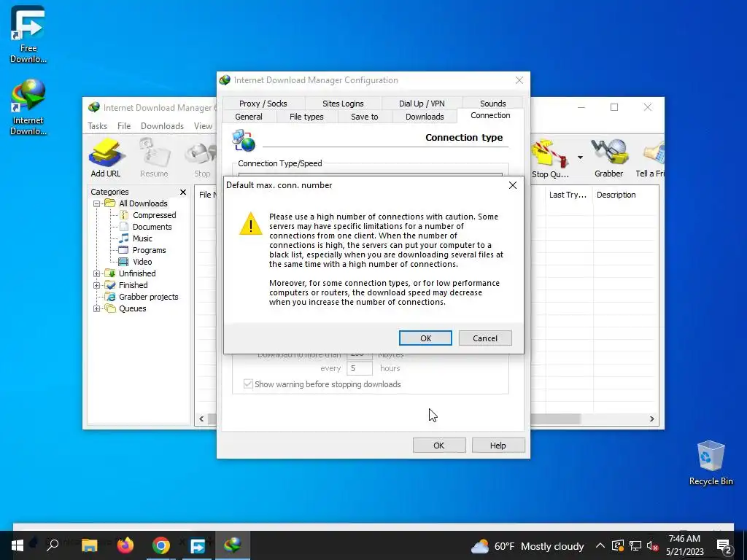The width and height of the screenshot is (747, 560).
Task: Collapse the All Downloads tree node
Action: click(x=96, y=204)
